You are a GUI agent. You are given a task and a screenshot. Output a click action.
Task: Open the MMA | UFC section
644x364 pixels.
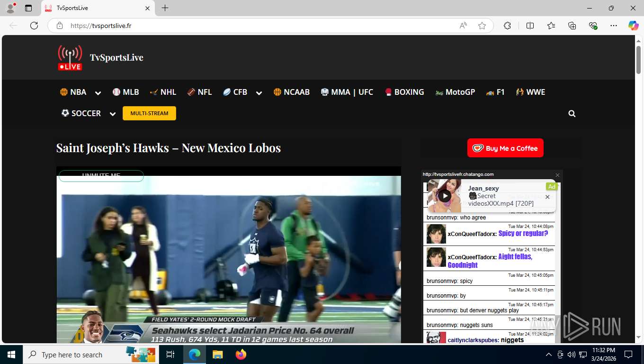click(347, 92)
